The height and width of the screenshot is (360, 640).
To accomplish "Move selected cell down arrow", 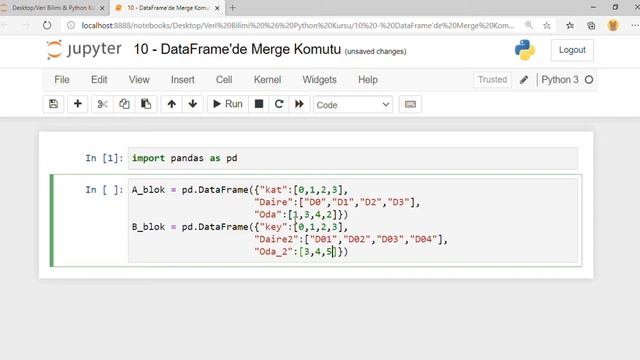I will 193,104.
